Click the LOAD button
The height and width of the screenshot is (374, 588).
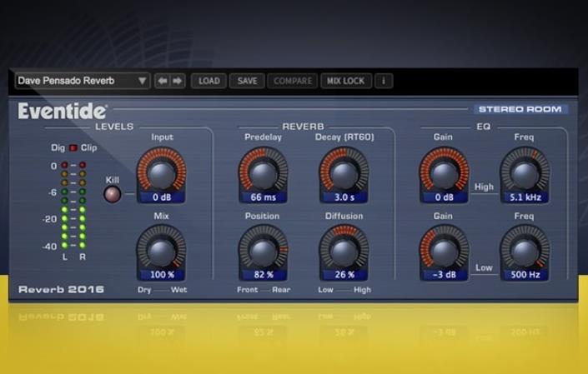click(x=209, y=81)
